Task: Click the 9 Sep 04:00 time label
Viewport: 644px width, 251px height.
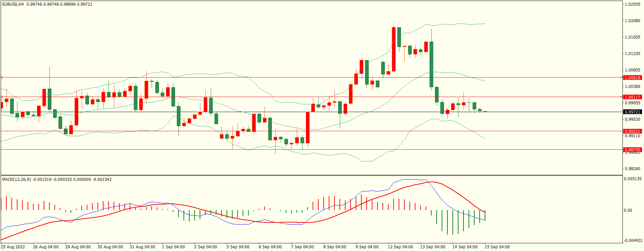Action: click(367, 247)
